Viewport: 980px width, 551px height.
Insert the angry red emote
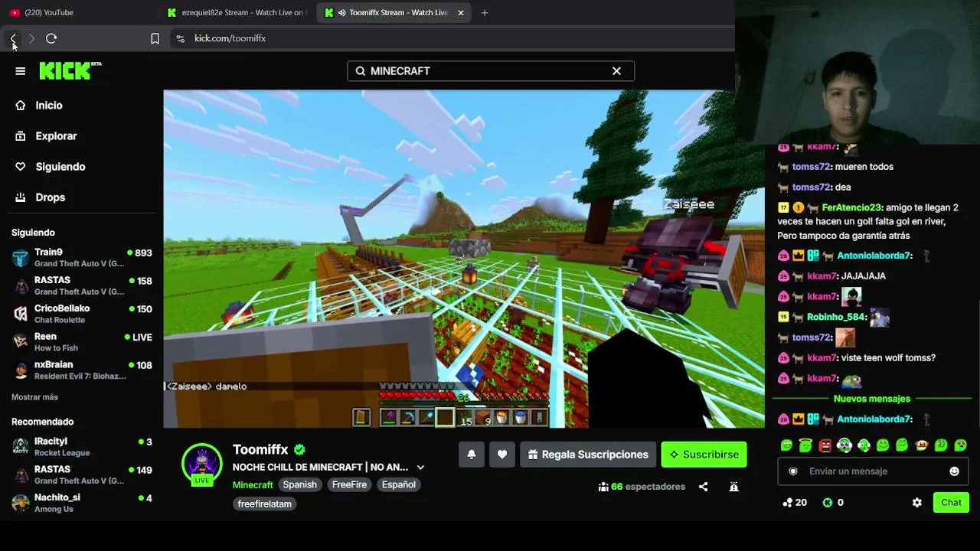pos(825,445)
